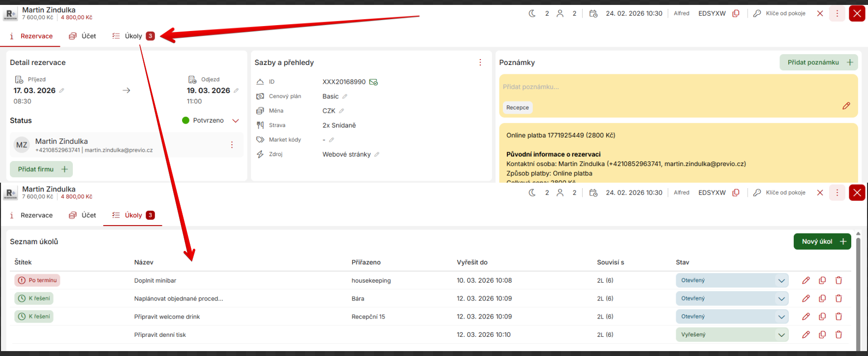Delete the Připravit denní tisk task
868x356 pixels.
[x=838, y=335]
